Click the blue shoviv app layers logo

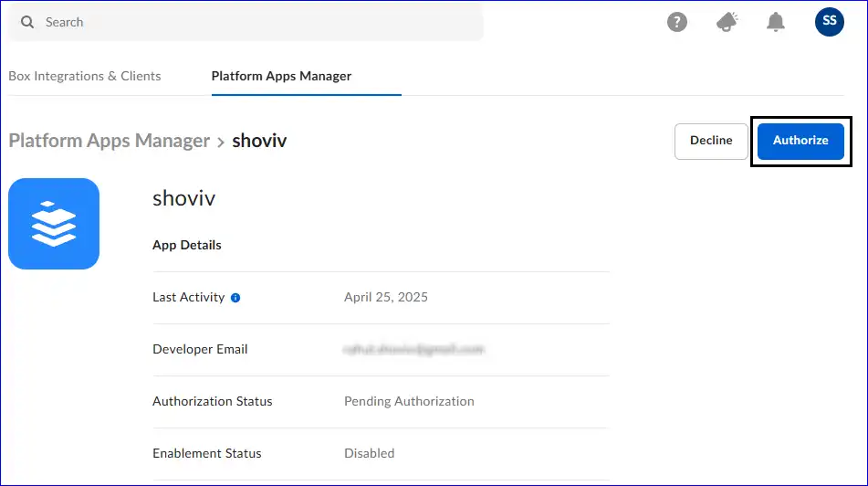pos(54,224)
